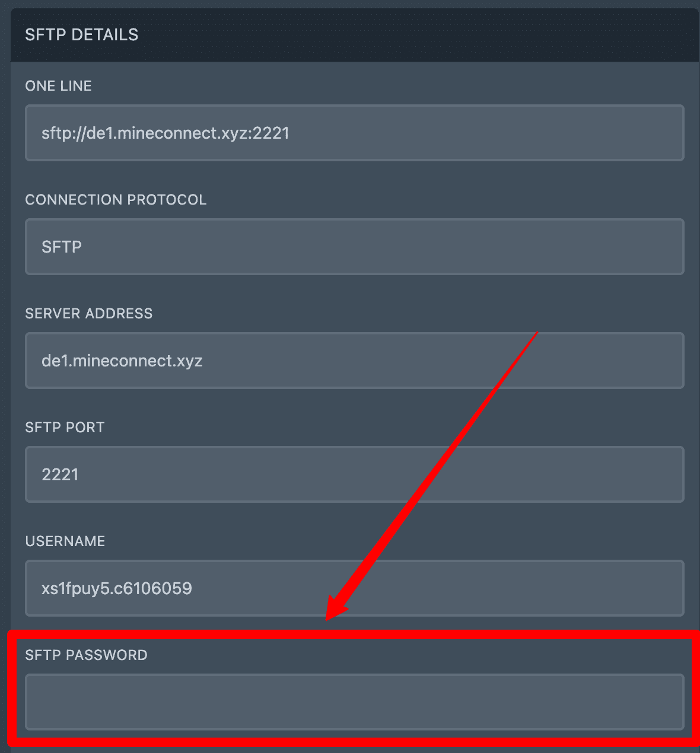The height and width of the screenshot is (753, 700).
Task: Focus the One Line input field
Action: pos(354,133)
